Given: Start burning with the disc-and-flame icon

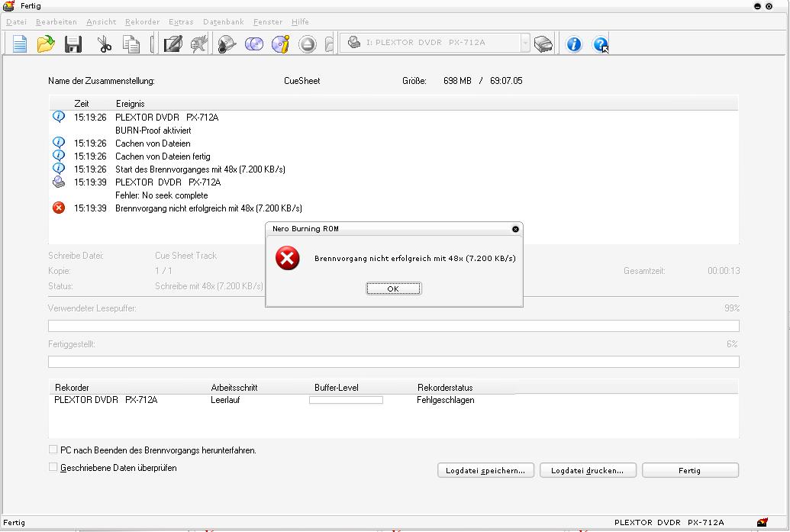Looking at the screenshot, I should pos(227,44).
